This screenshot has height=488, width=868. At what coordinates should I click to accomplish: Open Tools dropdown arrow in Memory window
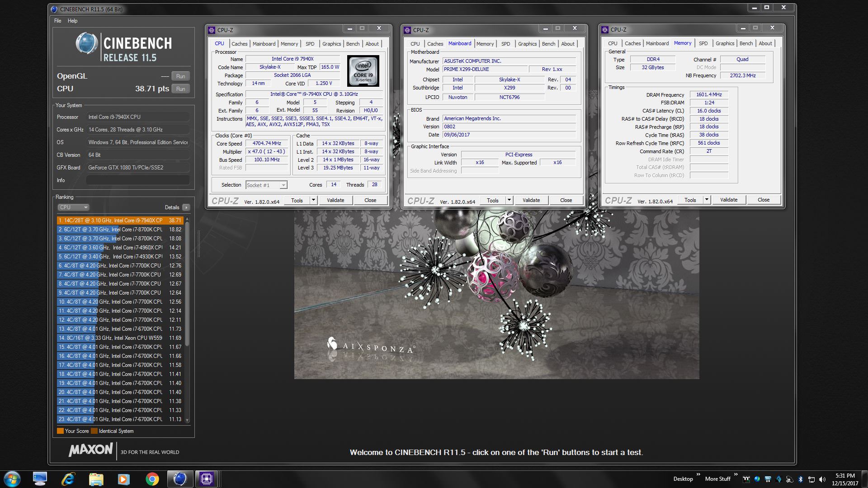(x=707, y=200)
